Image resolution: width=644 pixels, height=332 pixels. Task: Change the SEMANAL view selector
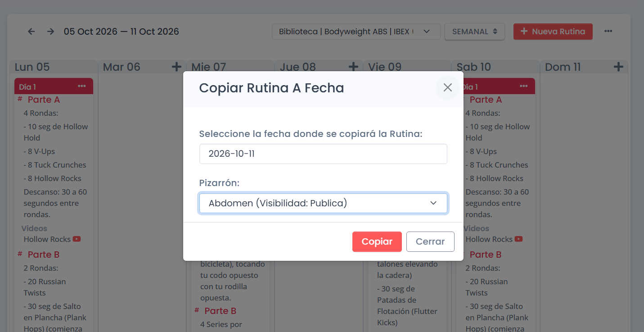coord(475,32)
